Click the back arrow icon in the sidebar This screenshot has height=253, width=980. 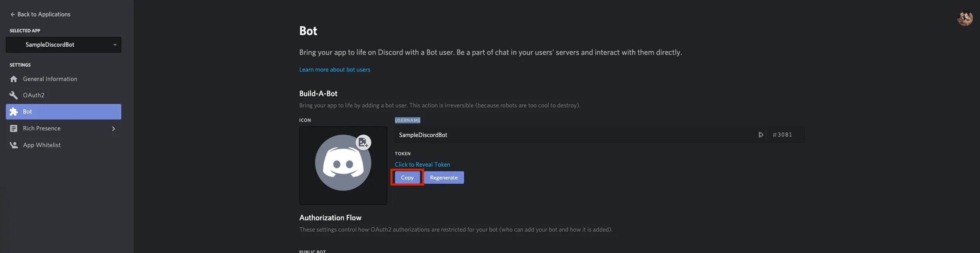pyautogui.click(x=12, y=14)
